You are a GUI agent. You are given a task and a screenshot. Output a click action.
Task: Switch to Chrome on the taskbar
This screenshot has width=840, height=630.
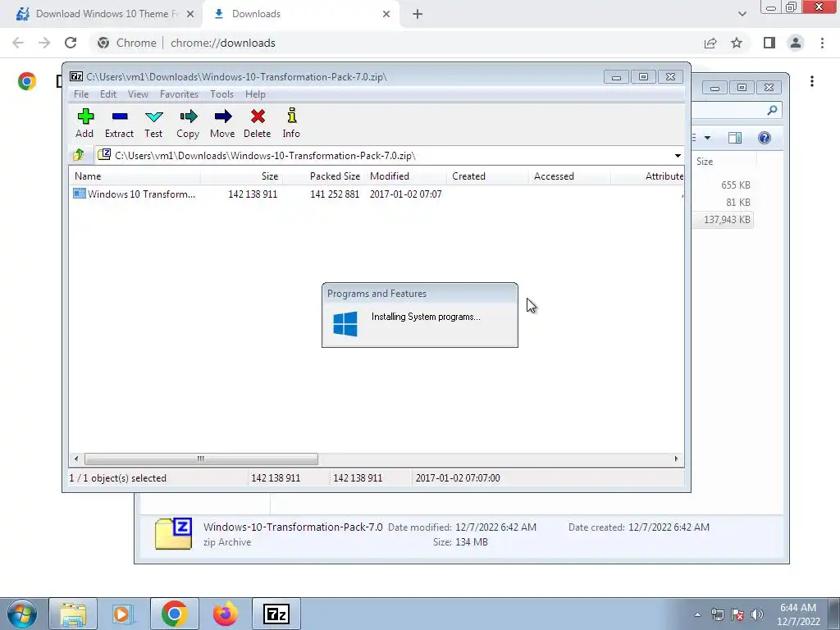click(x=175, y=614)
